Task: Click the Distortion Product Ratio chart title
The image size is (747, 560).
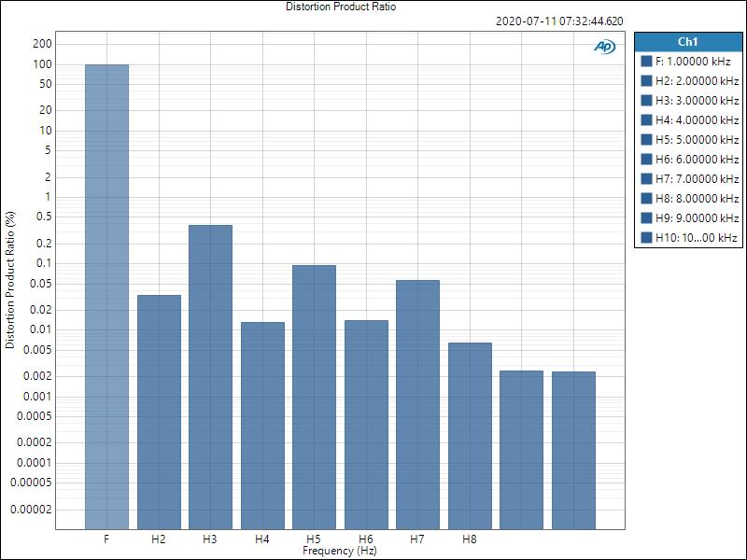Action: pyautogui.click(x=341, y=7)
